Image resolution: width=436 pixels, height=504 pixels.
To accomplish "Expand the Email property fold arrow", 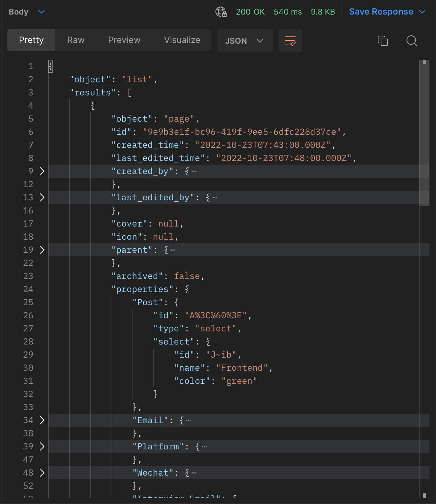I will (42, 420).
